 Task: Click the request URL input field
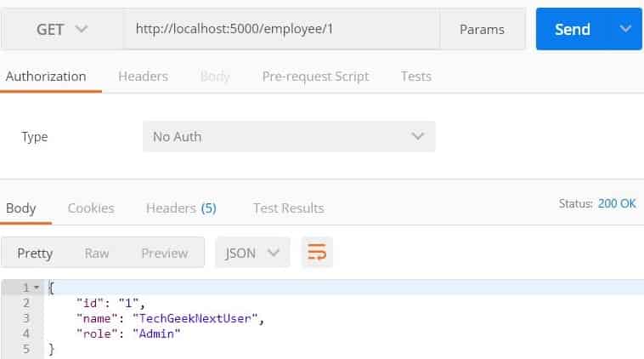pos(281,29)
